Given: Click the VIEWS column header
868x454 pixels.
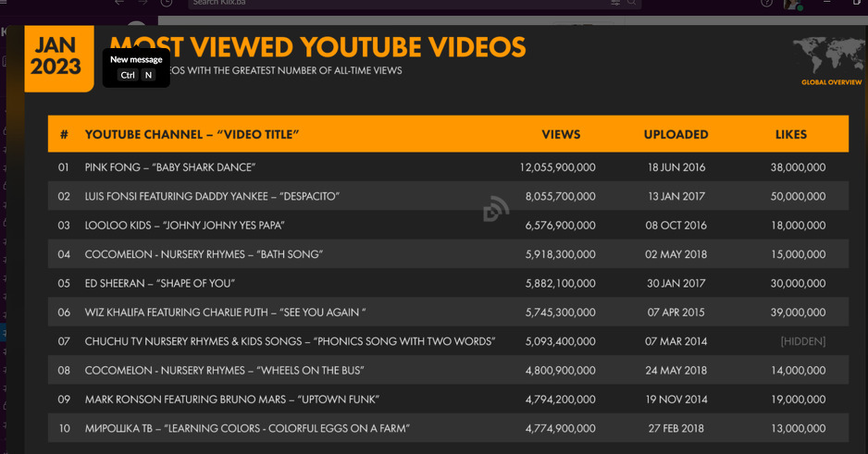Looking at the screenshot, I should pyautogui.click(x=561, y=134).
